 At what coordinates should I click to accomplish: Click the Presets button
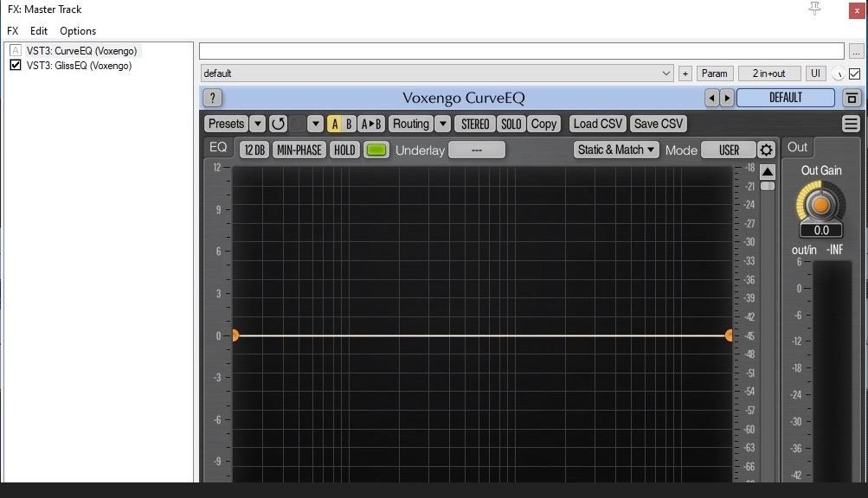[x=227, y=124]
